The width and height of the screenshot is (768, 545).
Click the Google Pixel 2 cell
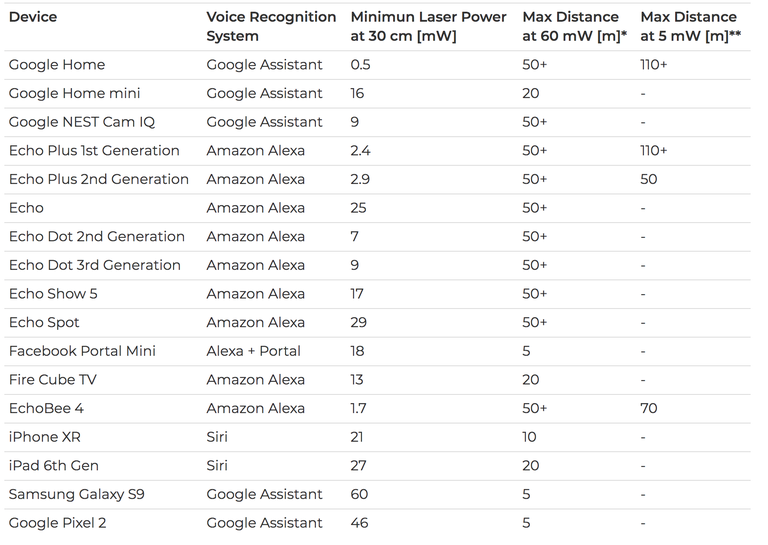pos(57,523)
